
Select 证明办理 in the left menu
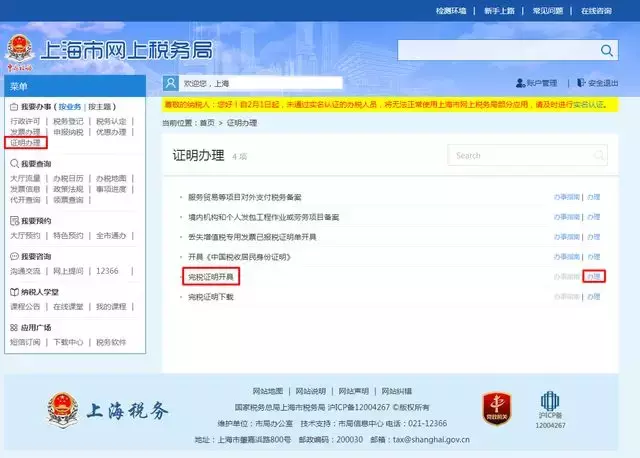click(x=25, y=142)
